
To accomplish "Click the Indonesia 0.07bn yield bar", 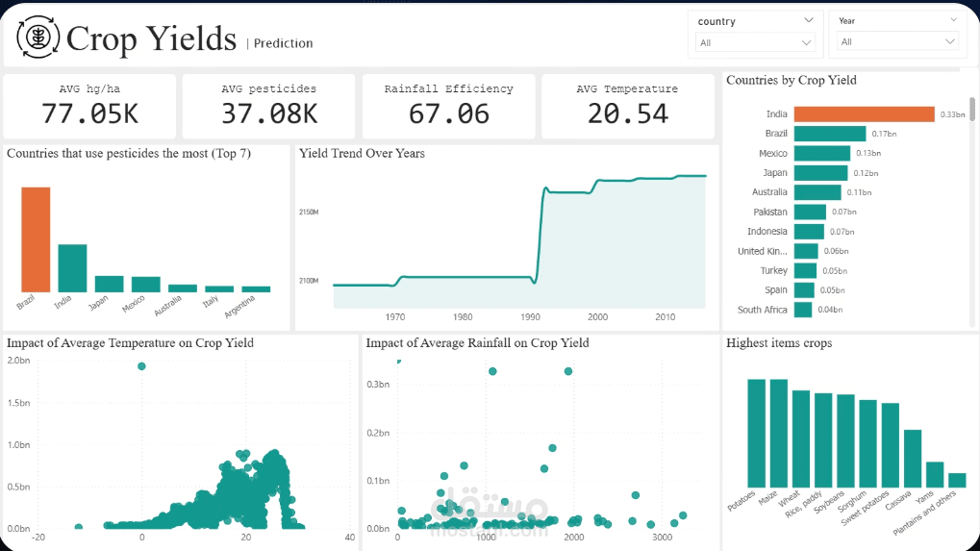I will [810, 231].
